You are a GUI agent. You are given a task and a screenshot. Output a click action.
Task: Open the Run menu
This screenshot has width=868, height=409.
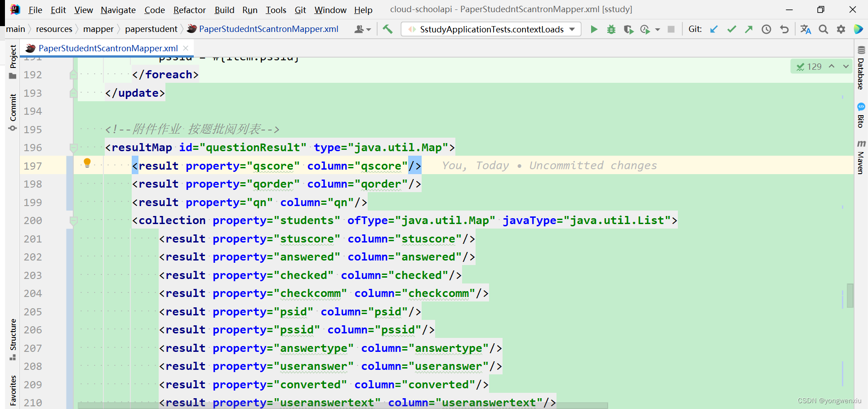pos(250,10)
